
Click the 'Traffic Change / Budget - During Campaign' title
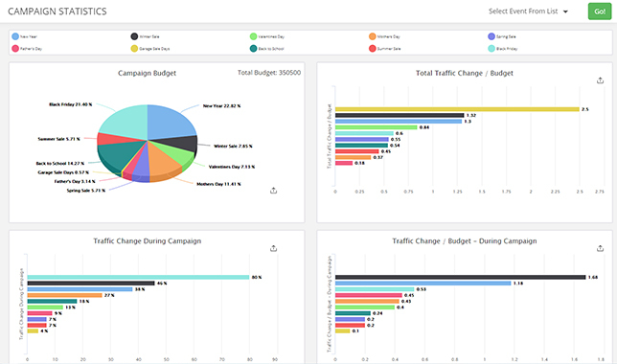click(x=465, y=241)
